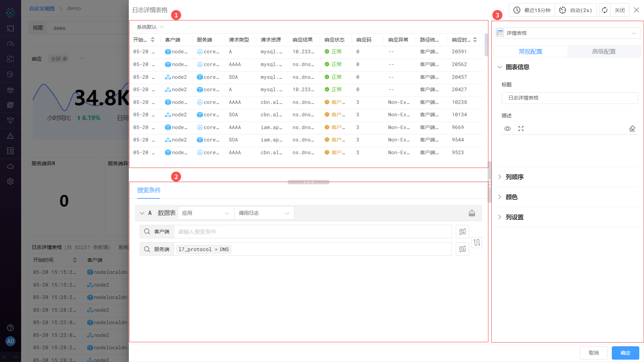Click the 确定 confirm button
This screenshot has height=362, width=644.
625,353
